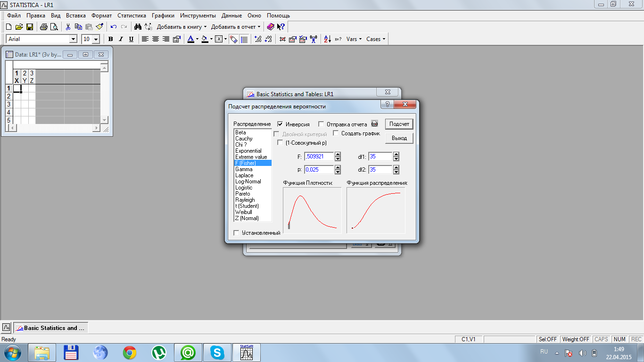Toggle the case names tag icon
Screen dimensions: 644x362
click(x=234, y=39)
